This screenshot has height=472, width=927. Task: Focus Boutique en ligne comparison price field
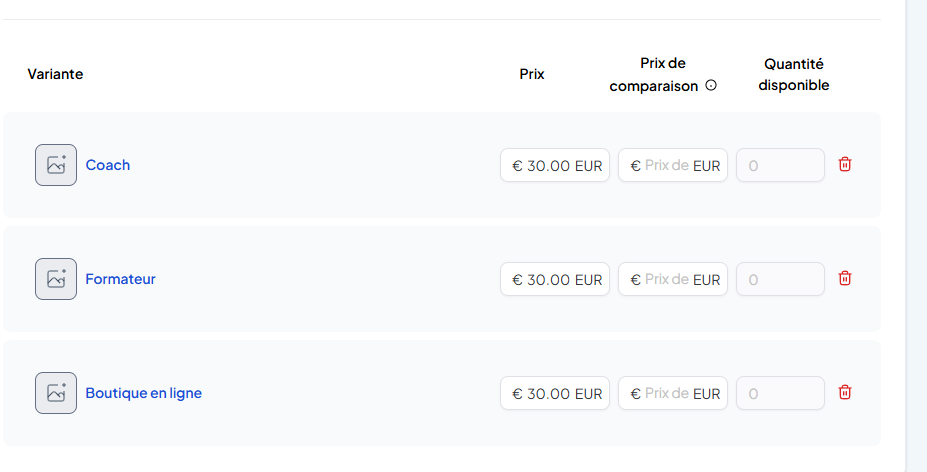(672, 394)
